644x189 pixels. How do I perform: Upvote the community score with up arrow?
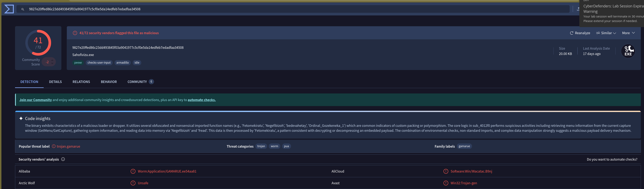pos(52,60)
